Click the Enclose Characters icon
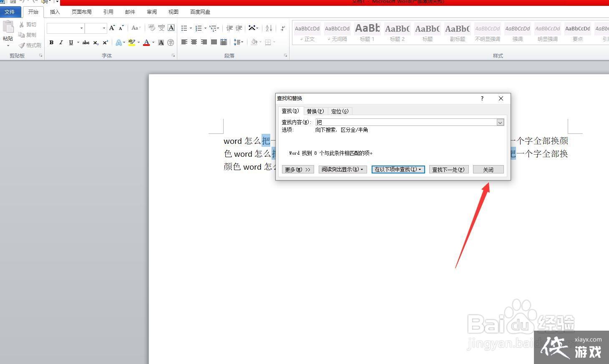The height and width of the screenshot is (364, 609). point(171,43)
